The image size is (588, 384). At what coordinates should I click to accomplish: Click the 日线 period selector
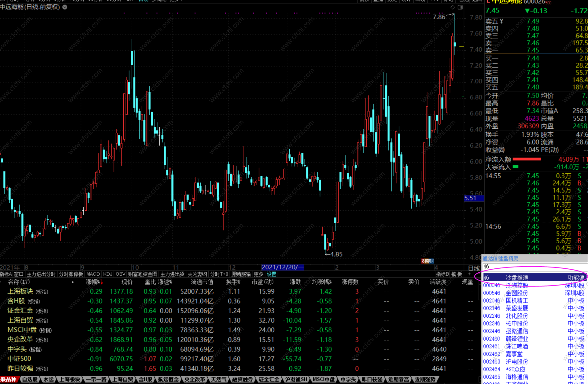coord(474,268)
